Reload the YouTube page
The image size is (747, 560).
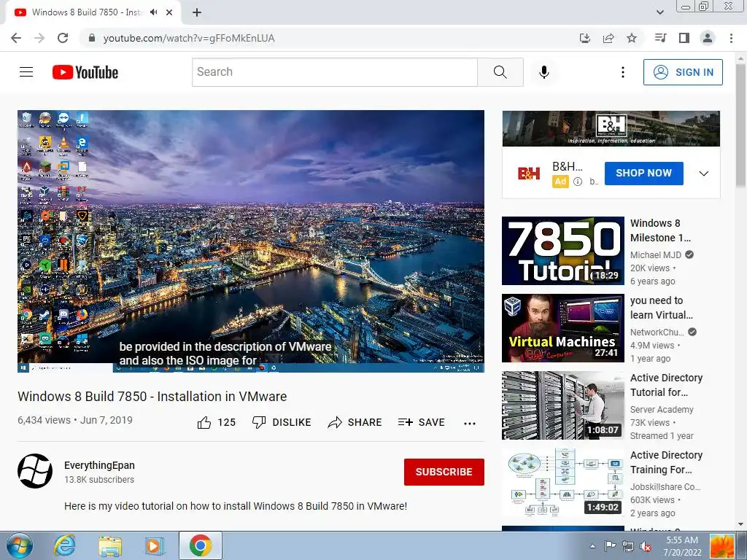pyautogui.click(x=63, y=38)
